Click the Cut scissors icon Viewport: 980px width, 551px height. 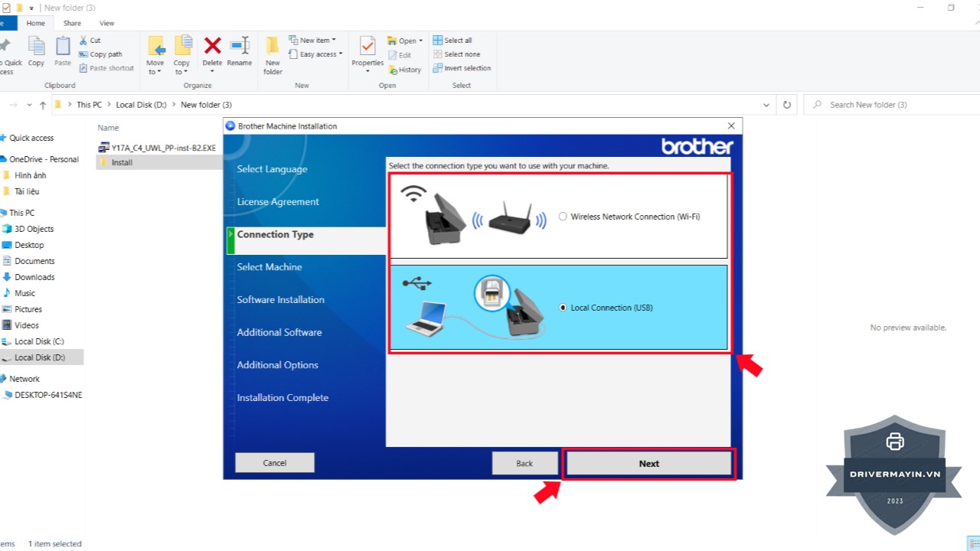click(84, 41)
